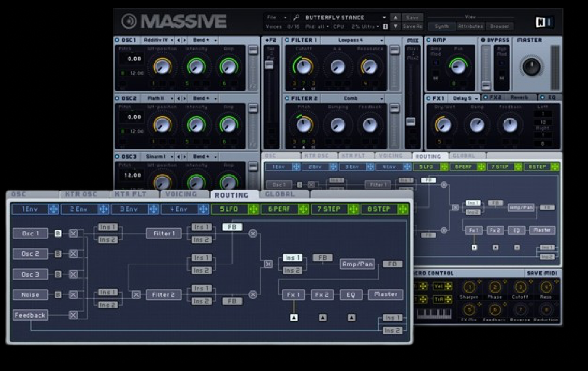Click the arrow marker below EQ in front panel
Image resolution: width=588 pixels, height=371 pixels.
click(x=352, y=318)
